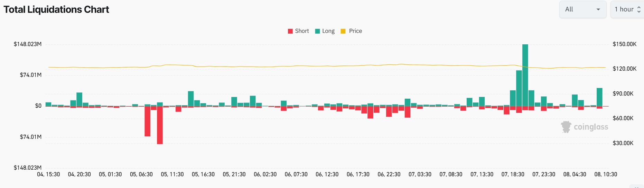Click the $0 baseline axis label
The height and width of the screenshot is (188, 644).
38,106
